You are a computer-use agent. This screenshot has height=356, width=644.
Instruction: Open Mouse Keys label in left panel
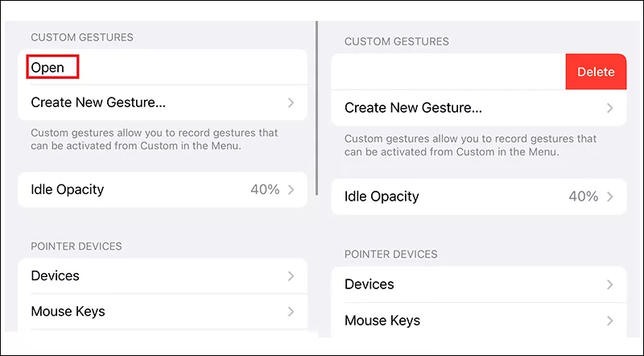(68, 312)
